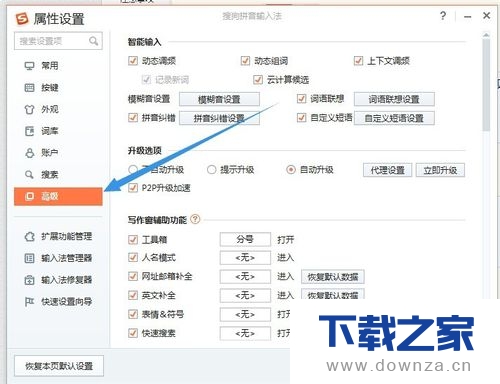Click the 输入法管理器 list icon
The image size is (500, 384).
[x=29, y=258]
